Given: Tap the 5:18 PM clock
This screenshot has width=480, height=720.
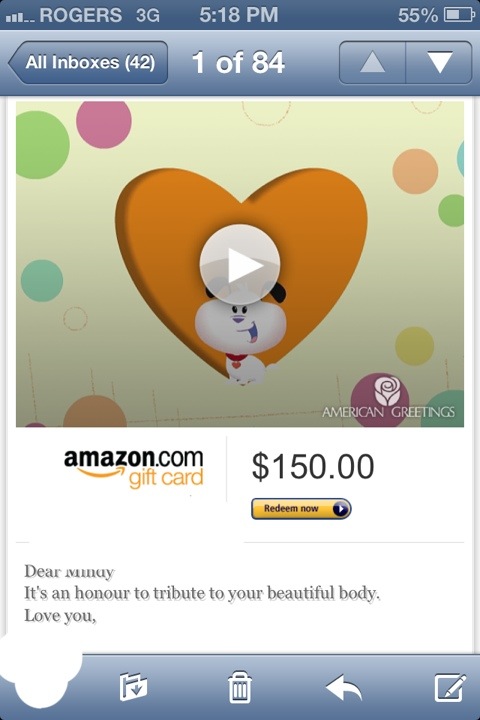Looking at the screenshot, I should tap(239, 15).
